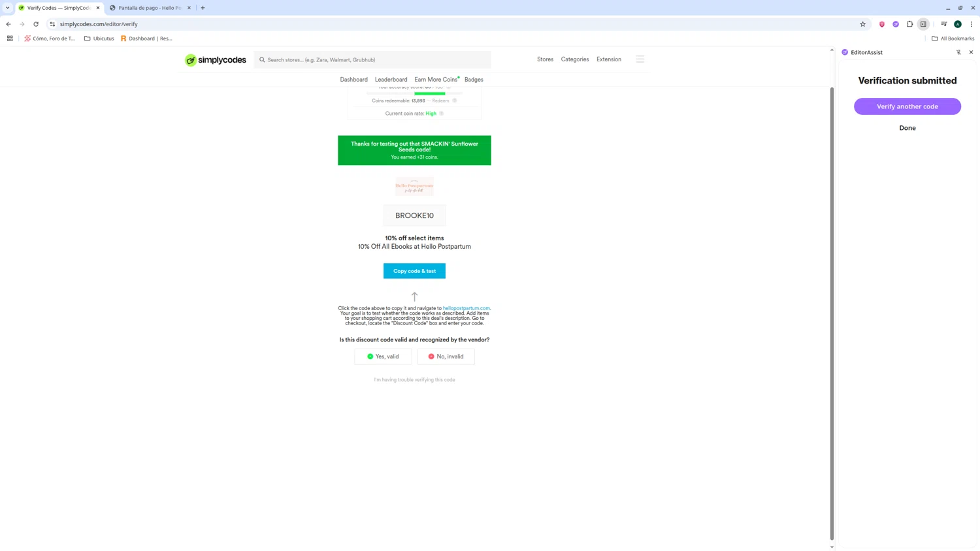Click the help icon beside coin rate
The image size is (980, 551).
click(442, 114)
